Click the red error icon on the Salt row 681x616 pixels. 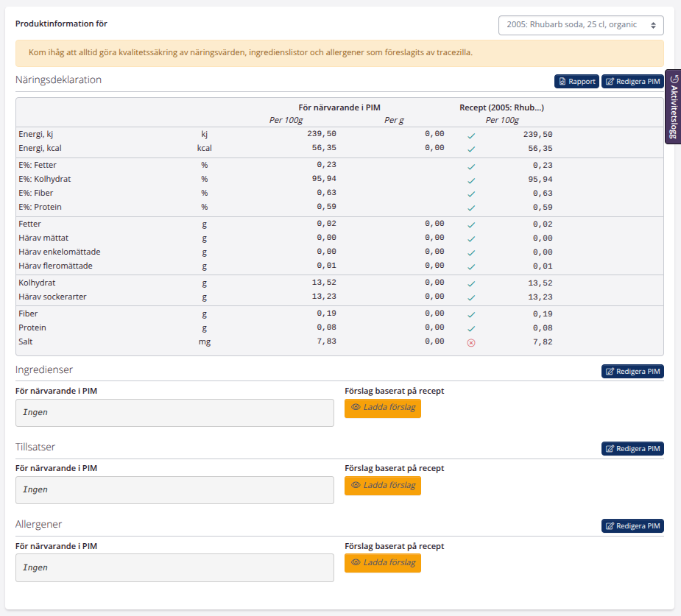tap(471, 341)
